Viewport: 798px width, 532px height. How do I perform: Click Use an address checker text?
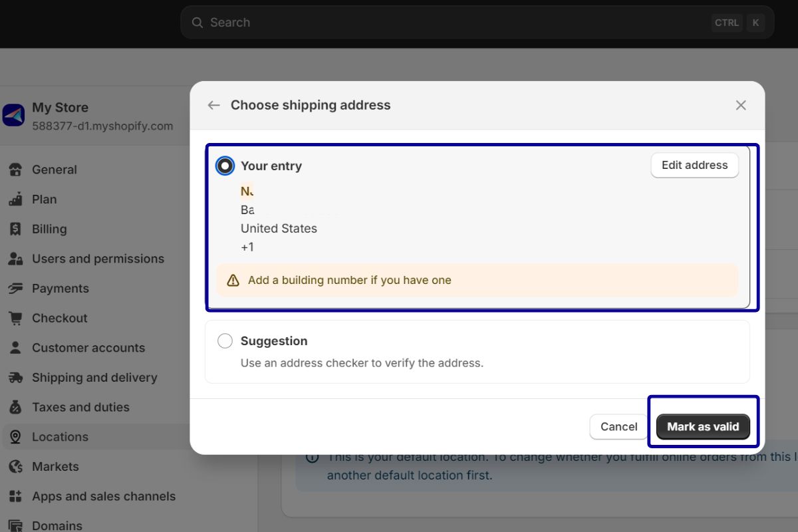[362, 363]
